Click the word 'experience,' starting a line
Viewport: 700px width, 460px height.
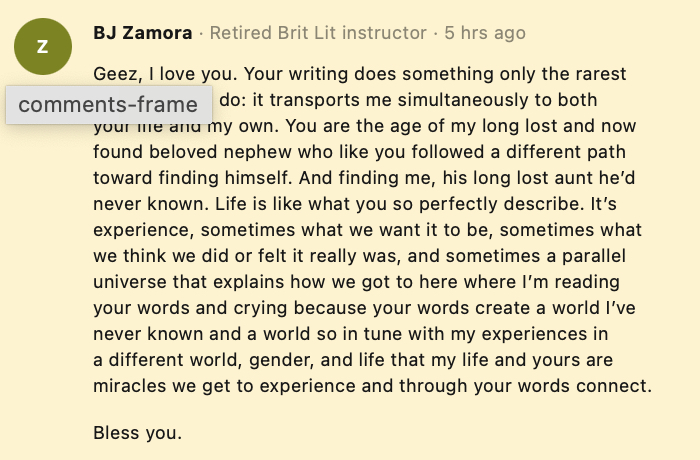coord(138,231)
